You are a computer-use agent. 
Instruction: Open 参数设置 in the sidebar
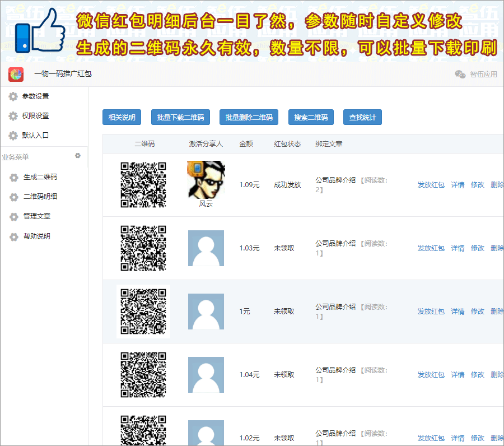(x=35, y=96)
